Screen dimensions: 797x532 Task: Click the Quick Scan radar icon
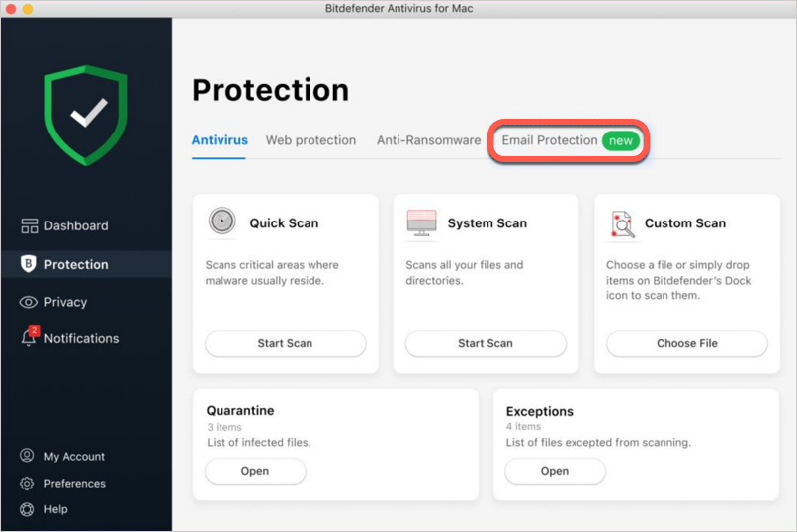[x=222, y=222]
